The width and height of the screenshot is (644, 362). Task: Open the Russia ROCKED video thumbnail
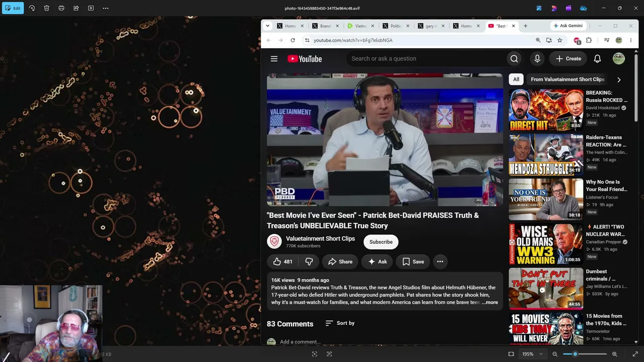click(x=546, y=110)
